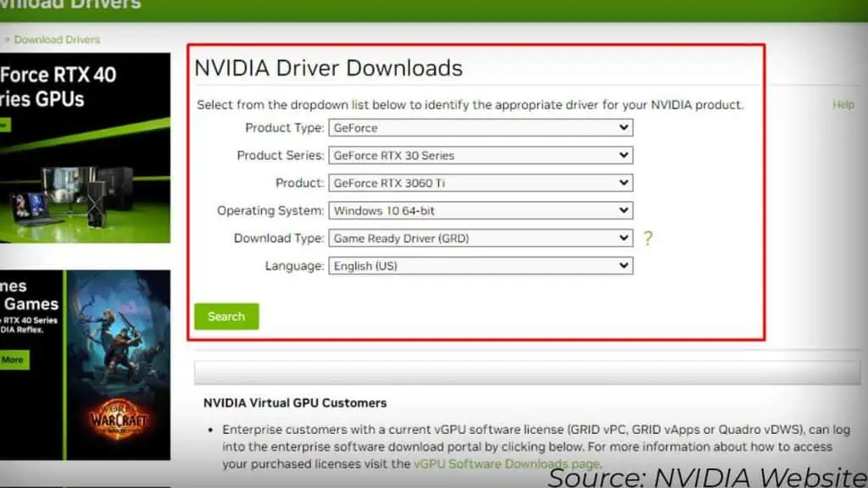The height and width of the screenshot is (488, 868).
Task: Click the breadcrumb chevron before Download Drivers
Action: pyautogui.click(x=7, y=39)
